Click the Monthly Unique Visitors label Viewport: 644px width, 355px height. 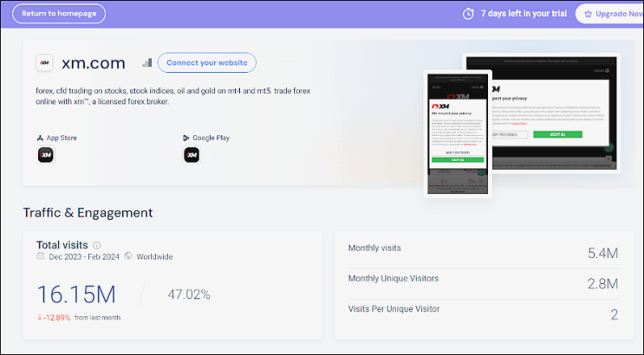(x=394, y=278)
